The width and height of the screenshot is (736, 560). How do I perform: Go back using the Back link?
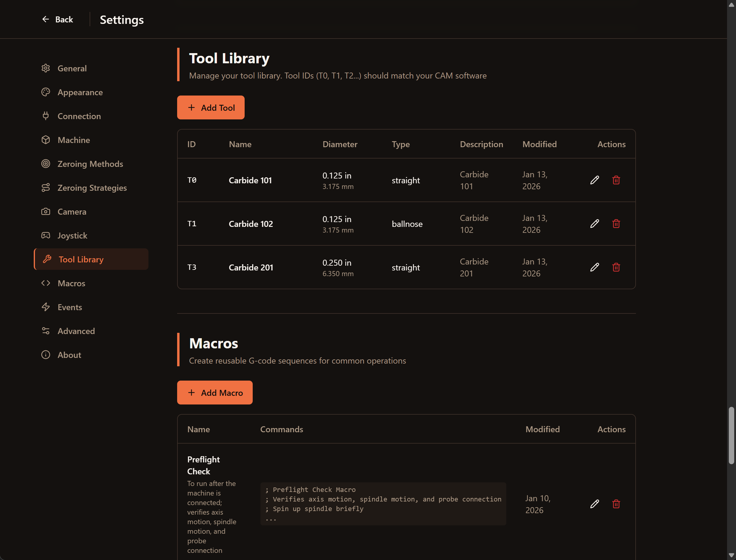58,19
